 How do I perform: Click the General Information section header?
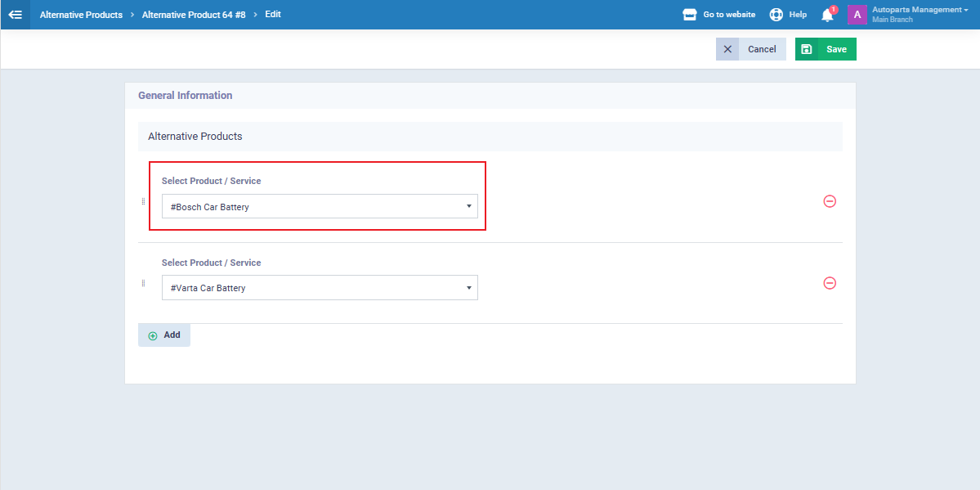[185, 96]
